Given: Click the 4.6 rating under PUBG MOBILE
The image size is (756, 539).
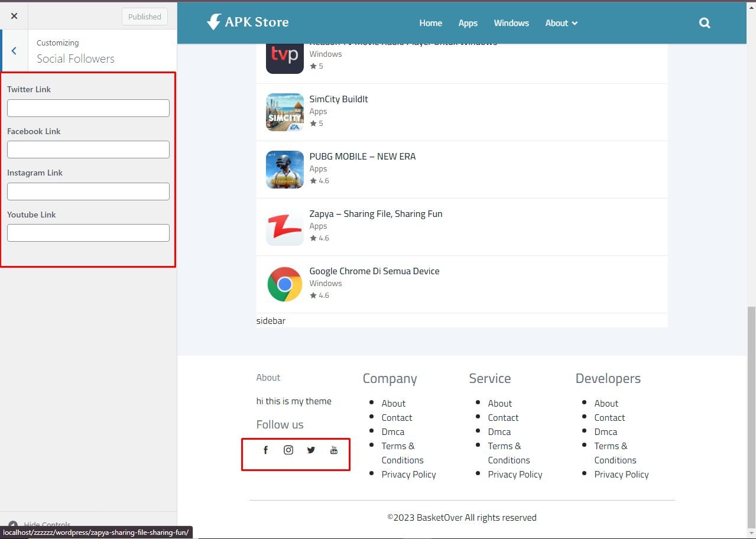Looking at the screenshot, I should click(320, 181).
